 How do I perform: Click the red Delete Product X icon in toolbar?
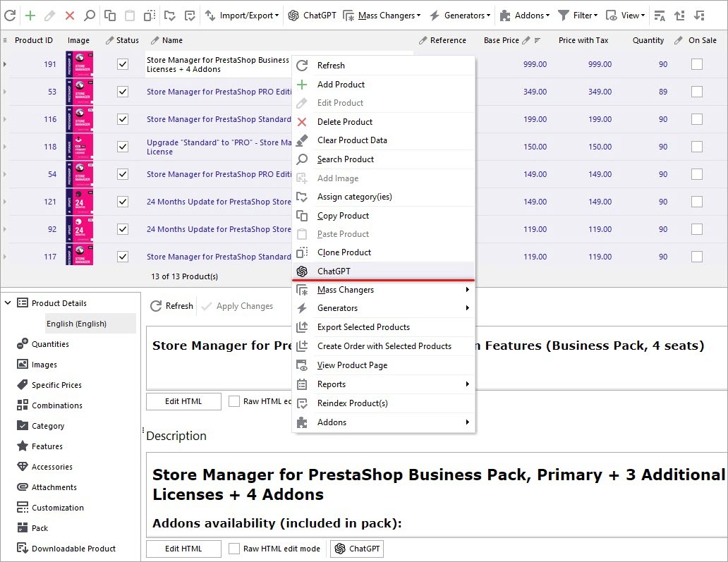point(70,16)
